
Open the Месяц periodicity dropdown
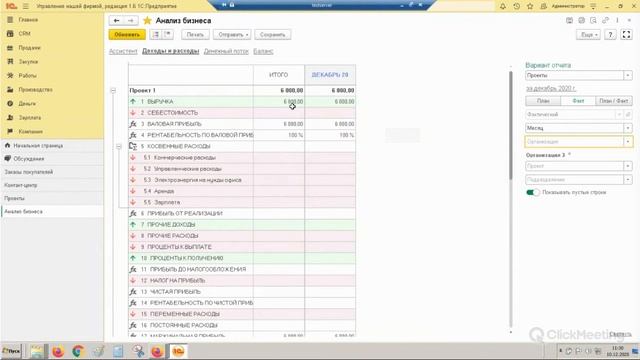point(628,128)
